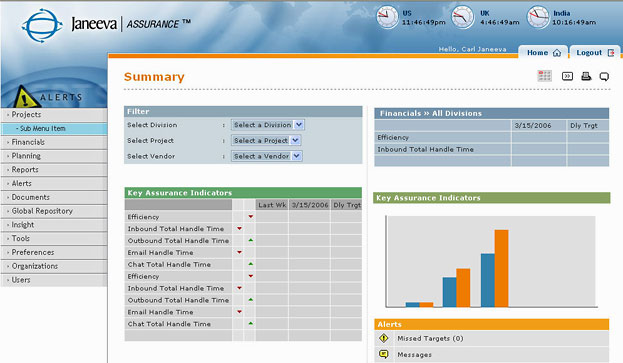Screen dimensions: 623x363
Task: Click the 3/15/2006 header in Key Assurance Indicators table
Action: click(310, 205)
